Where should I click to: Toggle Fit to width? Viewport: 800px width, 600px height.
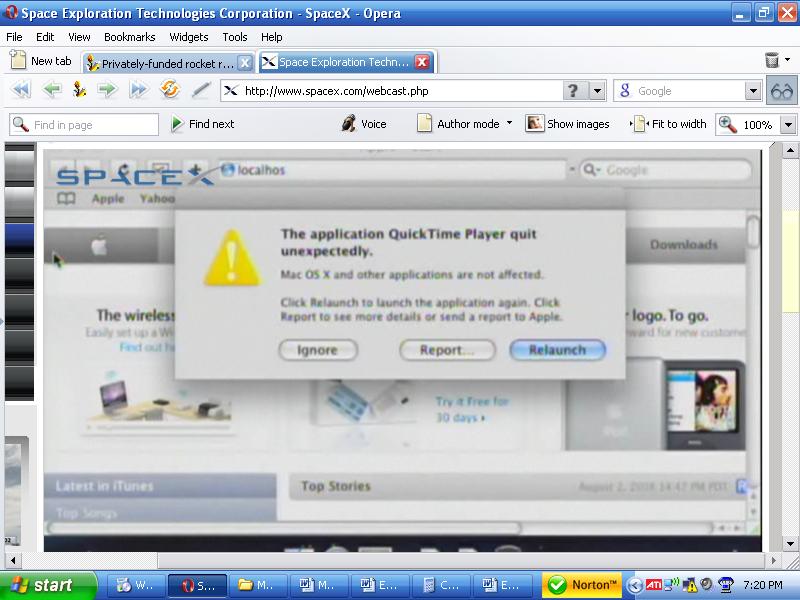pos(669,124)
